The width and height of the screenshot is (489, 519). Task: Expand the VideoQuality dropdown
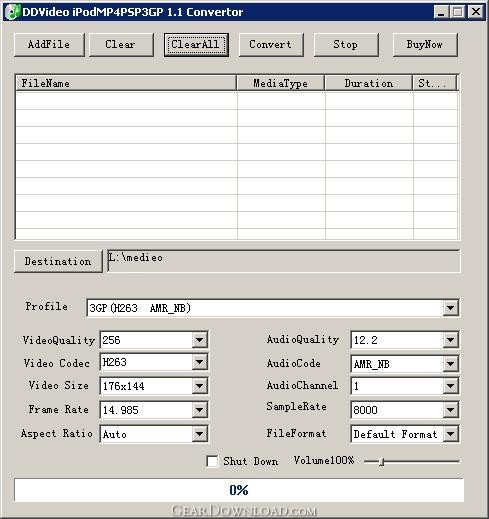199,340
